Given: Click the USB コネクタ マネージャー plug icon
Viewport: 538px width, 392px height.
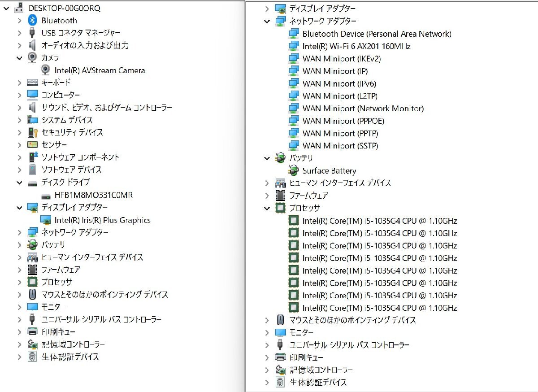Looking at the screenshot, I should click(x=32, y=33).
